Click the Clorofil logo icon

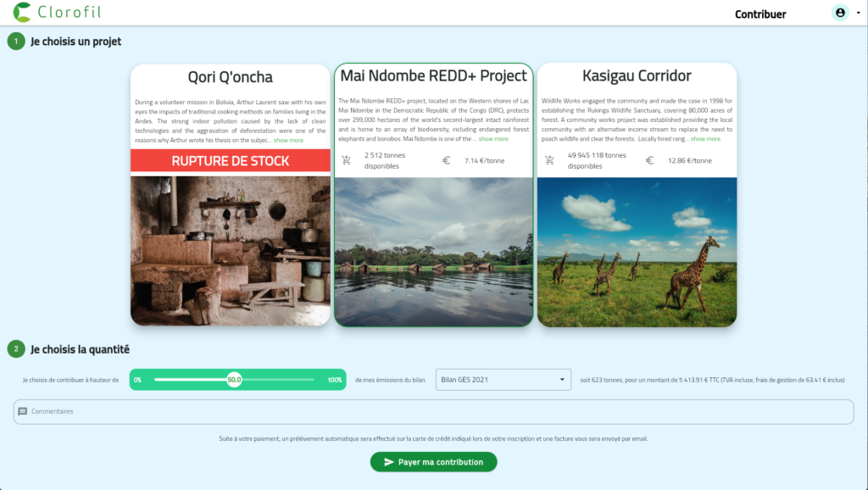(23, 13)
